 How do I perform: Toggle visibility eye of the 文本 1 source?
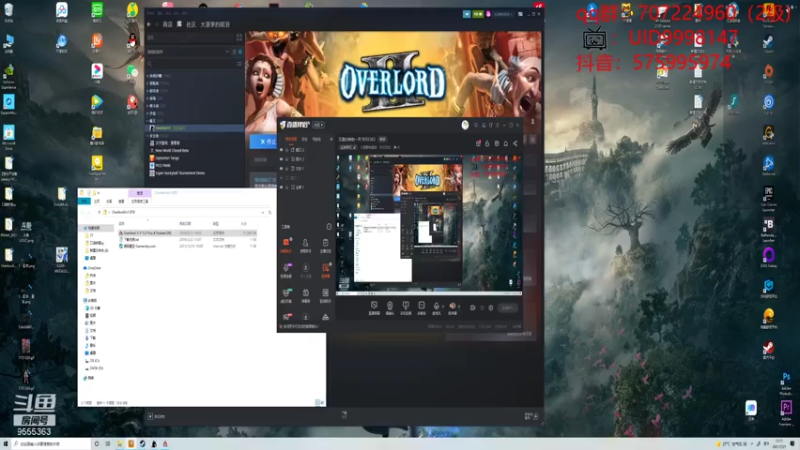pyautogui.click(x=281, y=168)
